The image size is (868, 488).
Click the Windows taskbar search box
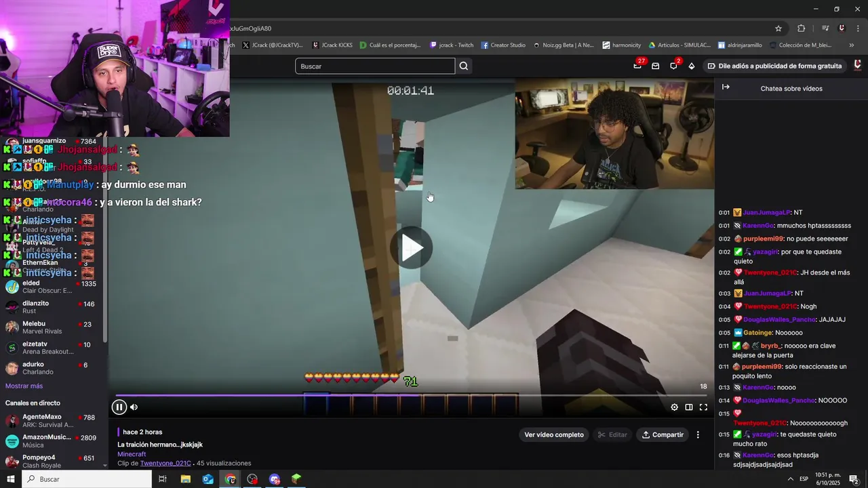pyautogui.click(x=87, y=479)
